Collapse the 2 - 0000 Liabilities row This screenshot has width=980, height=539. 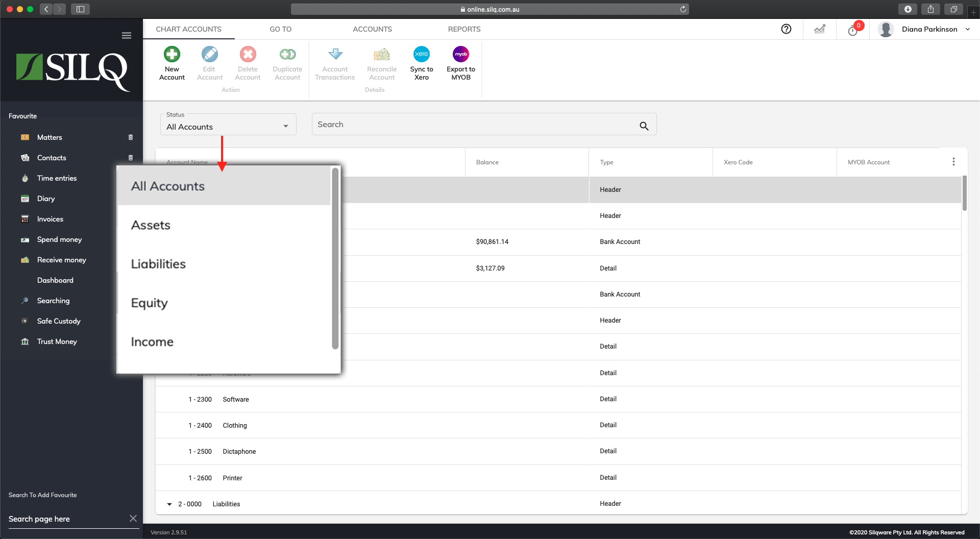pos(169,504)
